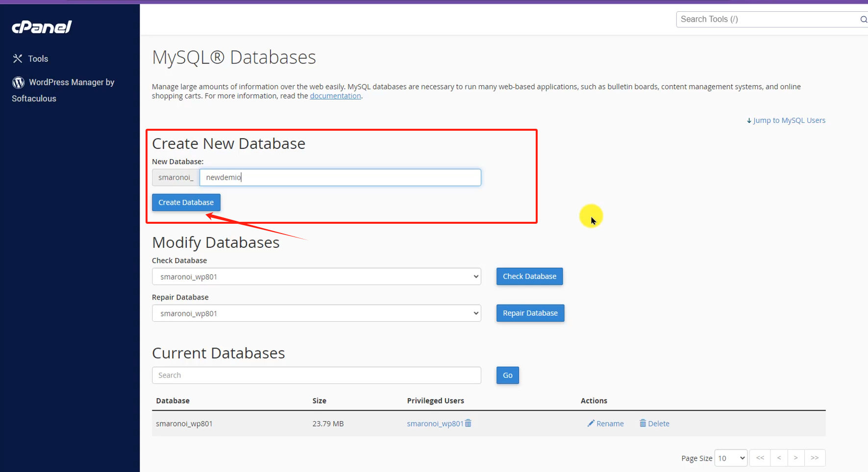Click the cPanel logo
The height and width of the screenshot is (472, 868).
click(x=42, y=27)
